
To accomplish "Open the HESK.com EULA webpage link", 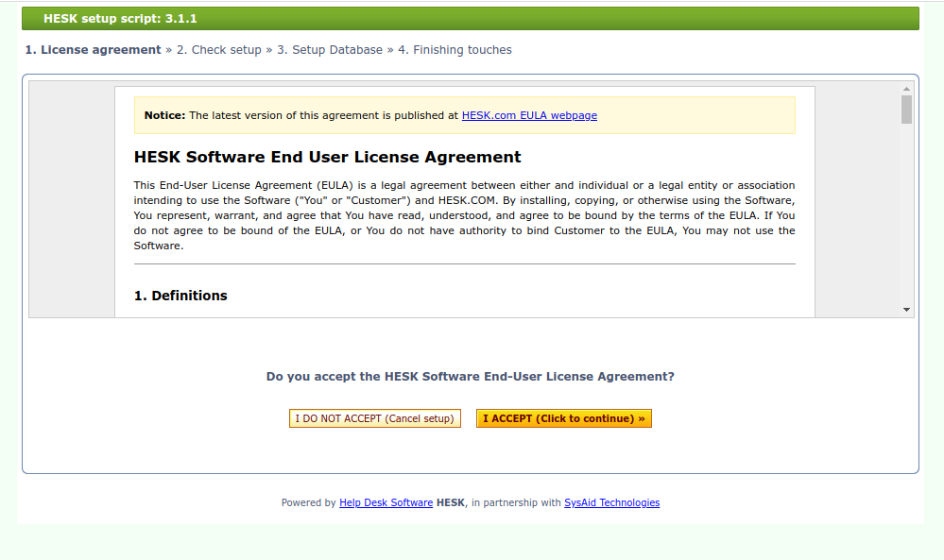I will click(529, 115).
